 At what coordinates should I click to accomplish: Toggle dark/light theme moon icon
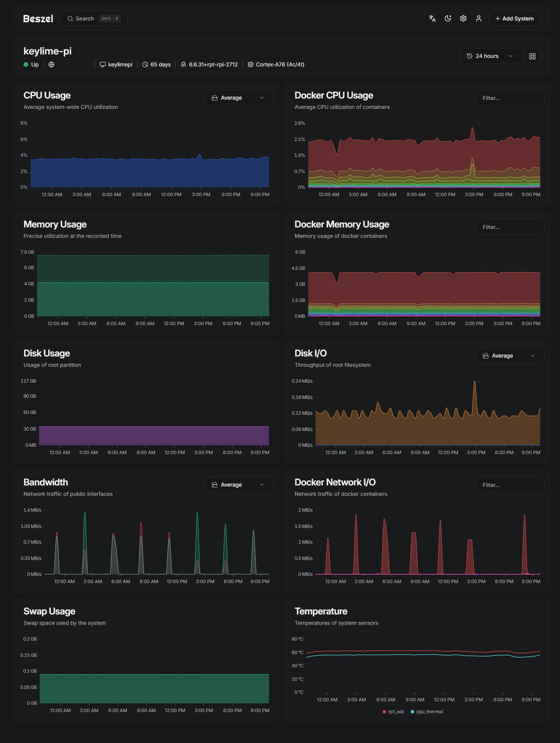tap(448, 19)
